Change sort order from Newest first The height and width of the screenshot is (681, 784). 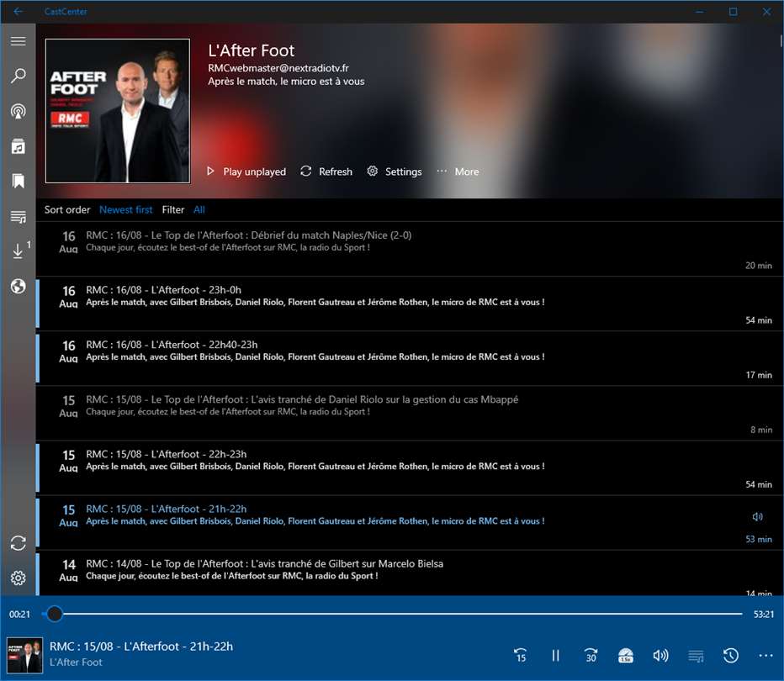coord(125,210)
